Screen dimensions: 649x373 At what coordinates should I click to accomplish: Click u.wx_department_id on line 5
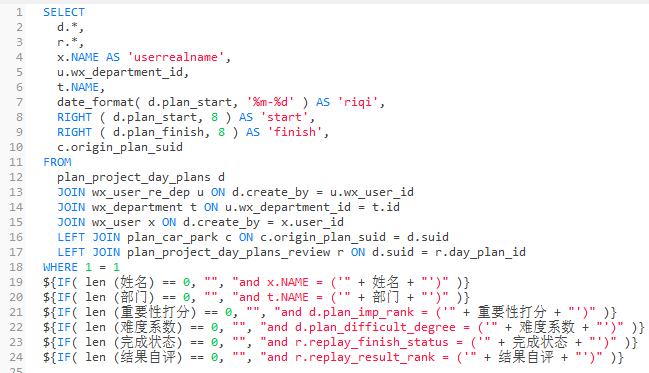click(121, 72)
